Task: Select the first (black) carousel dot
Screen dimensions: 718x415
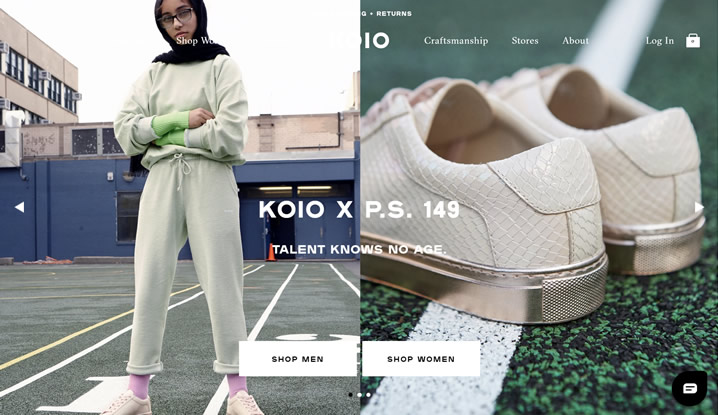Action: pos(351,394)
